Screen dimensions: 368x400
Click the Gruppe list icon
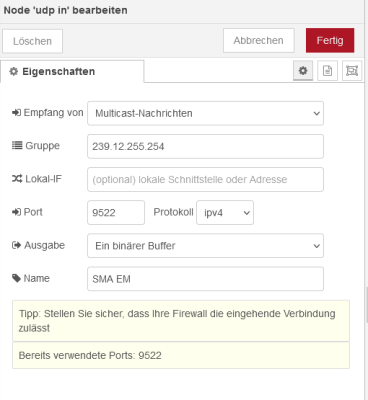[x=17, y=145]
